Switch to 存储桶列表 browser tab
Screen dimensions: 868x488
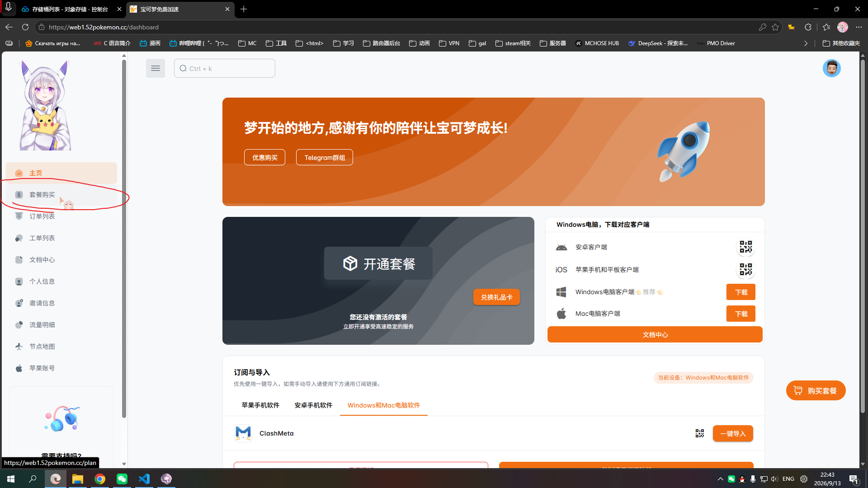tap(70, 9)
